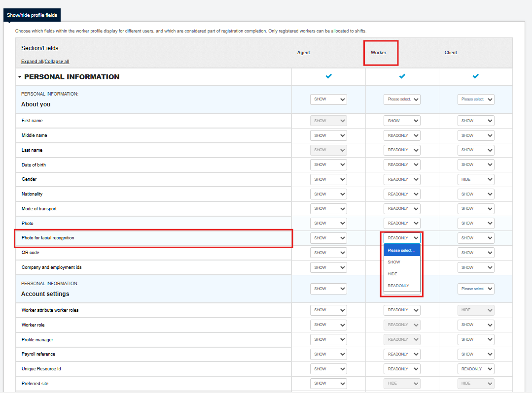532x393 pixels.
Task: Open the Nationality Client dropdown
Action: [x=475, y=194]
